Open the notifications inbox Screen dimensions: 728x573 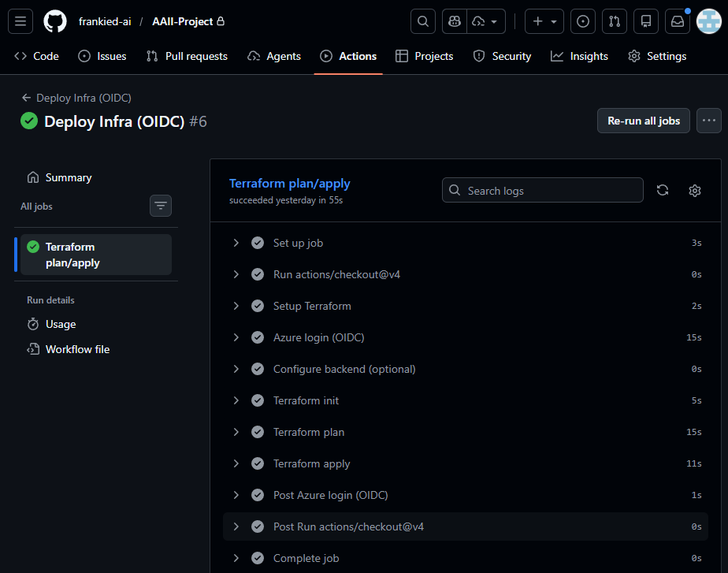click(x=678, y=21)
